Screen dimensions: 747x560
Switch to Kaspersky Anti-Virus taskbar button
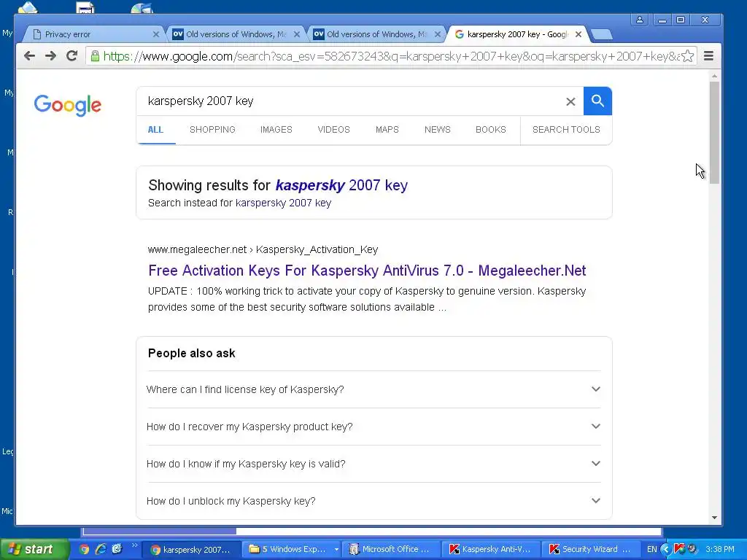click(x=492, y=550)
